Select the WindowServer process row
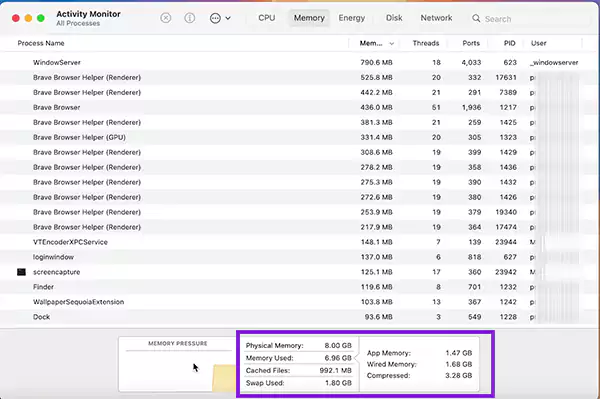The width and height of the screenshot is (600, 399). pyautogui.click(x=300, y=62)
